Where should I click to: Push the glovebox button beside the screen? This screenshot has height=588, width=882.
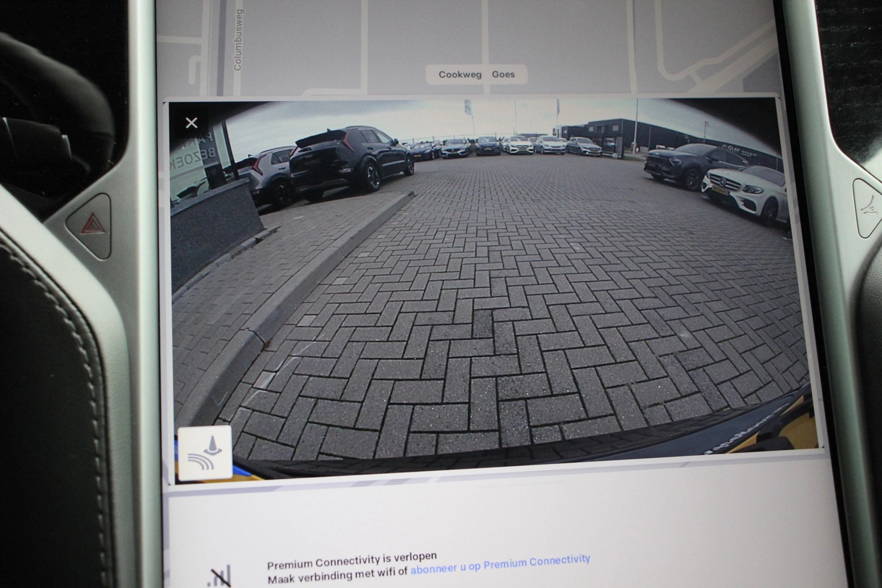pos(867,208)
